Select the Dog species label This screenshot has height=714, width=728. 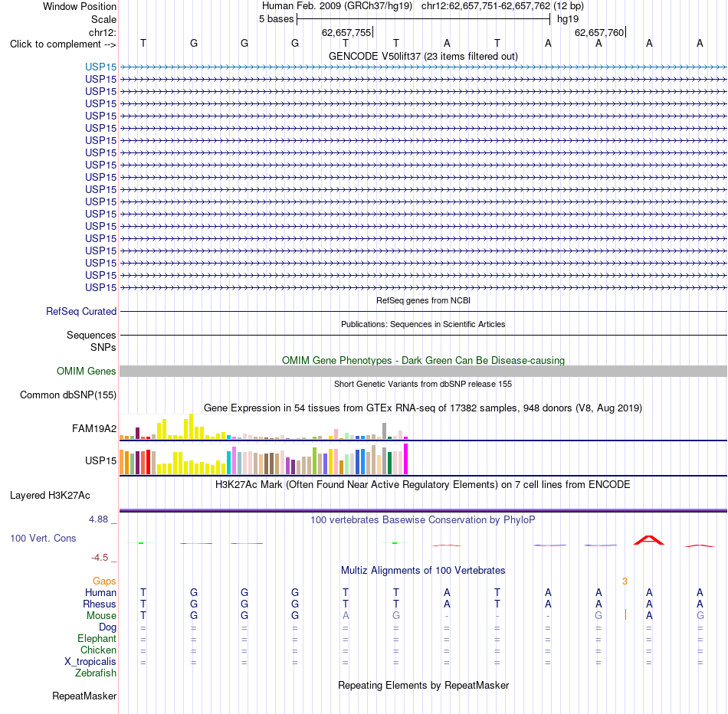[107, 627]
